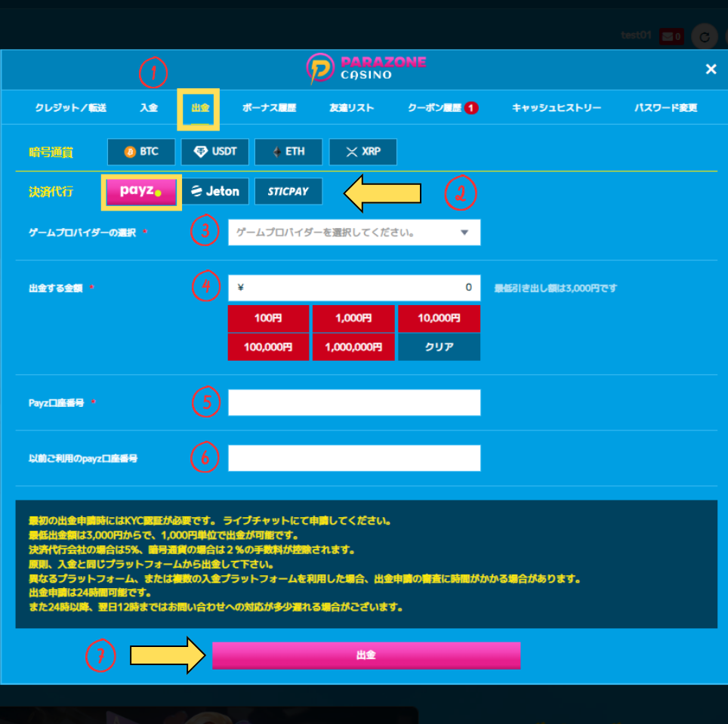This screenshot has height=724, width=728.
Task: Add 1,000円 to the amount
Action: [x=353, y=319]
